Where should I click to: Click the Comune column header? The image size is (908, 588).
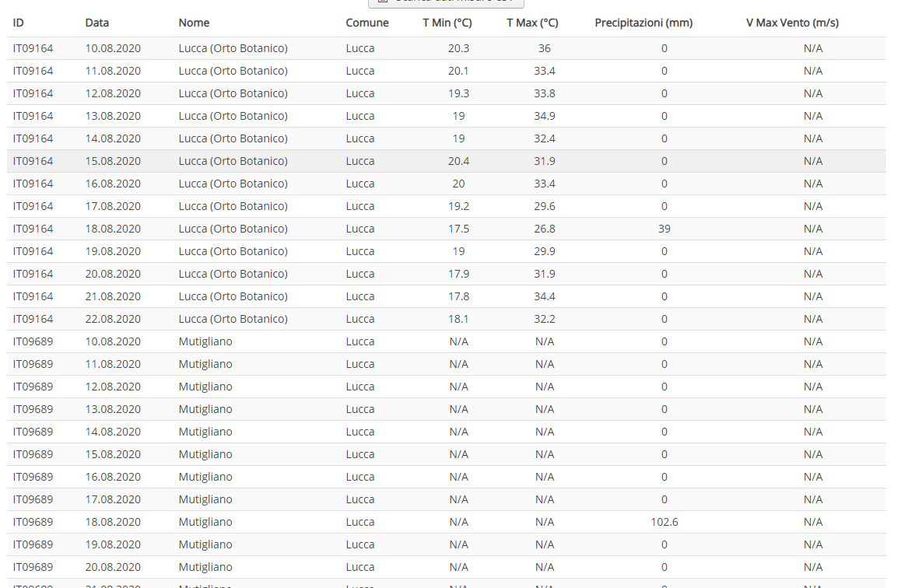pos(367,23)
